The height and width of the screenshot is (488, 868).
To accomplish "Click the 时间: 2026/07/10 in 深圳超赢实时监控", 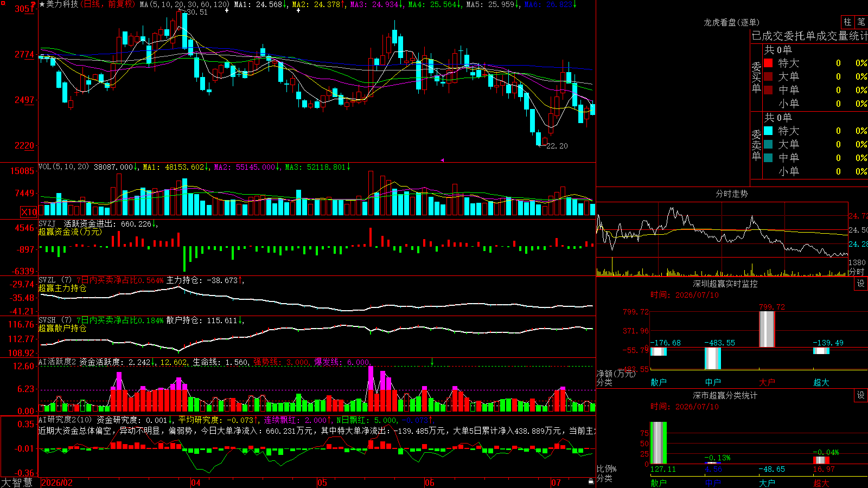I will tap(685, 295).
